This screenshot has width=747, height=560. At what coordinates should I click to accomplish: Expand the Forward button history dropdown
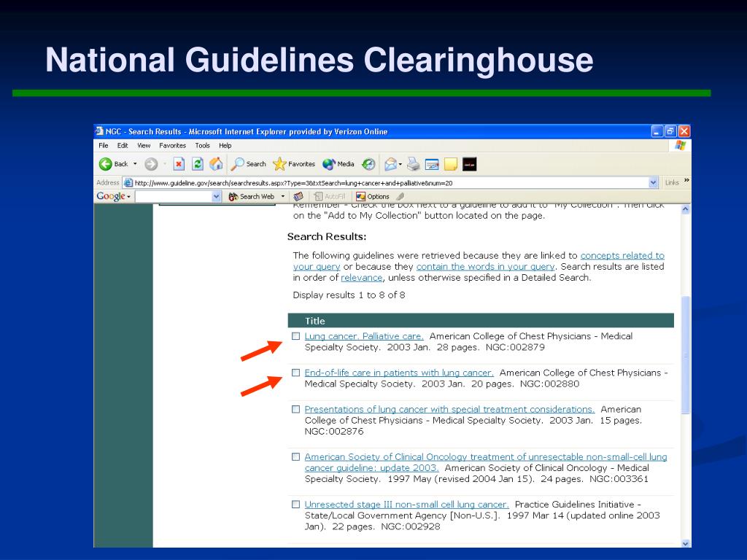(164, 164)
